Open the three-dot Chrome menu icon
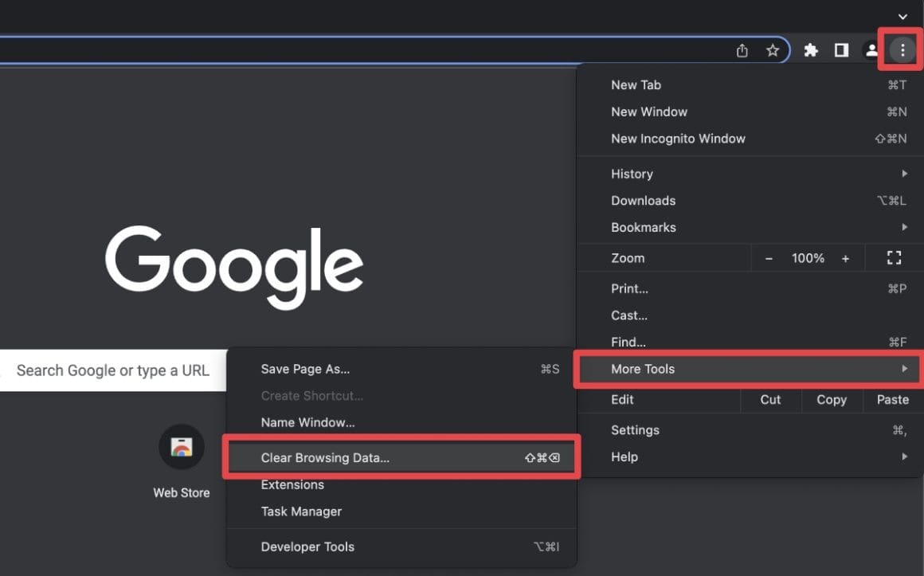This screenshot has height=576, width=924. tap(901, 49)
